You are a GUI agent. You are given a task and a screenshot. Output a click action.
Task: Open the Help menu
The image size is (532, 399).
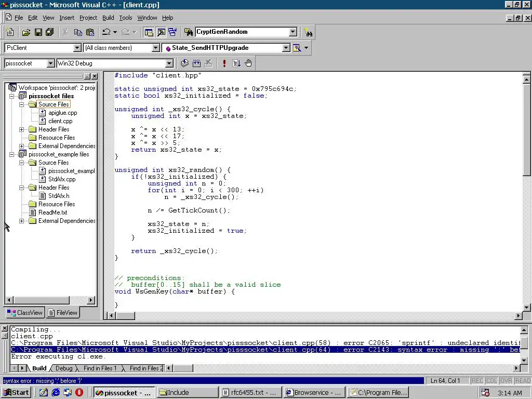(168, 18)
